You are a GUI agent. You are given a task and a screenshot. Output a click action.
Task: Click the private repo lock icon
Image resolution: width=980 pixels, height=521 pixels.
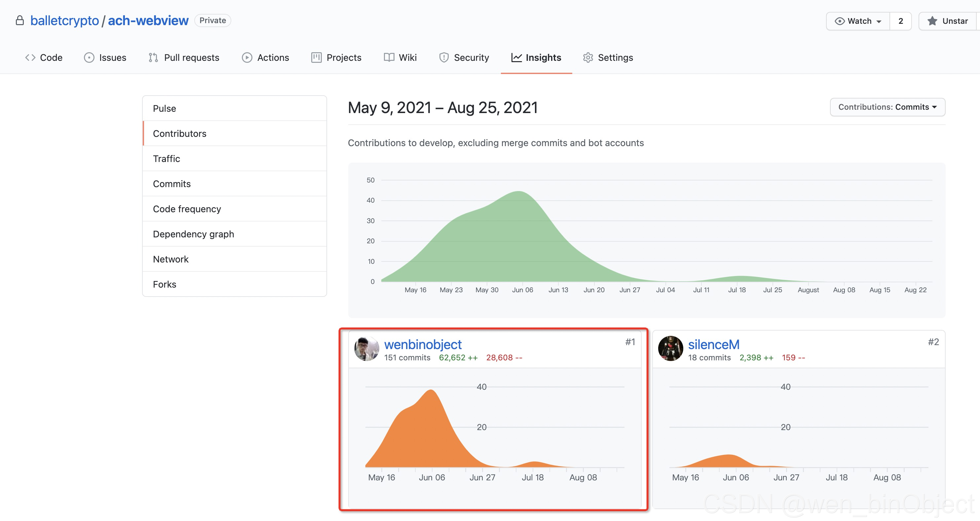[x=20, y=20]
